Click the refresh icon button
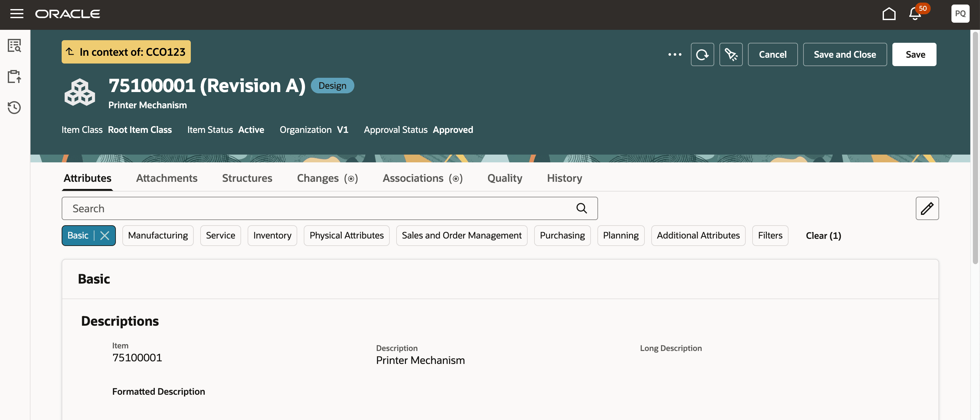 pyautogui.click(x=702, y=54)
